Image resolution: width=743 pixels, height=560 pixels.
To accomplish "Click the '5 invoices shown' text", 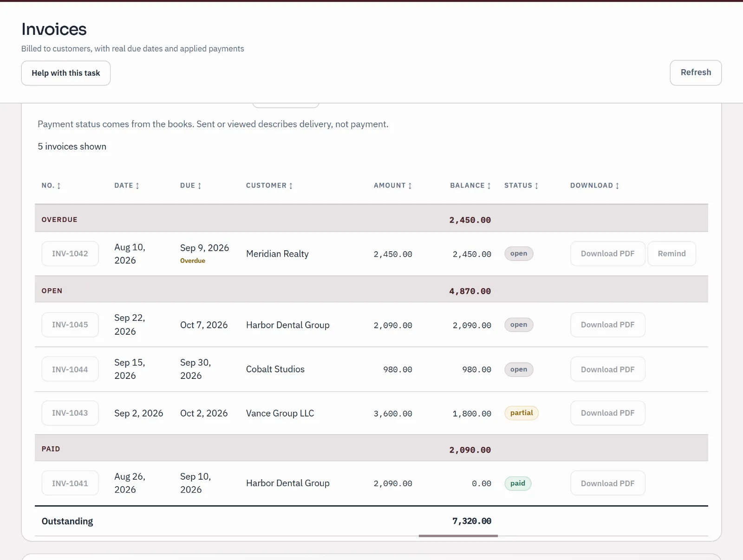I will pyautogui.click(x=72, y=146).
